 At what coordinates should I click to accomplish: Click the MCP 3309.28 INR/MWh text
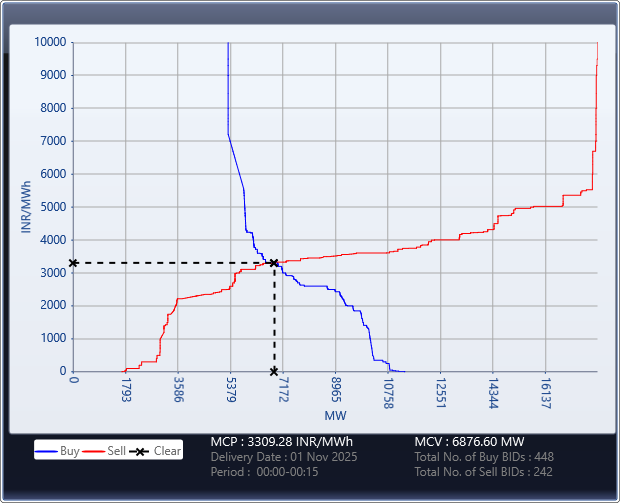(282, 442)
